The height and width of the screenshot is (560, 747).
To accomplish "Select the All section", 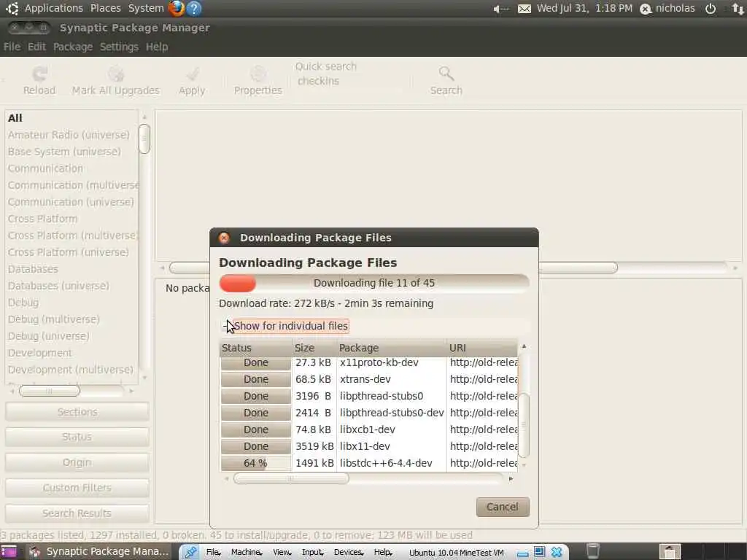I will (x=71, y=118).
